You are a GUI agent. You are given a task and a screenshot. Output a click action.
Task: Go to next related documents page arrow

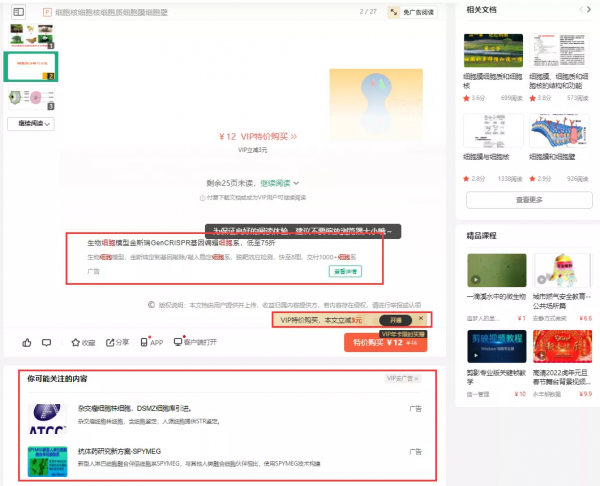[x=589, y=9]
